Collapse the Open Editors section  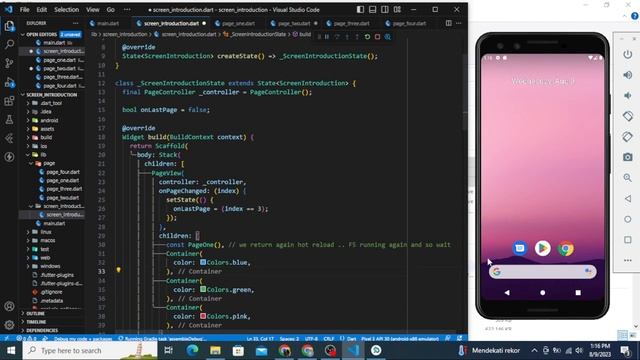coord(42,34)
